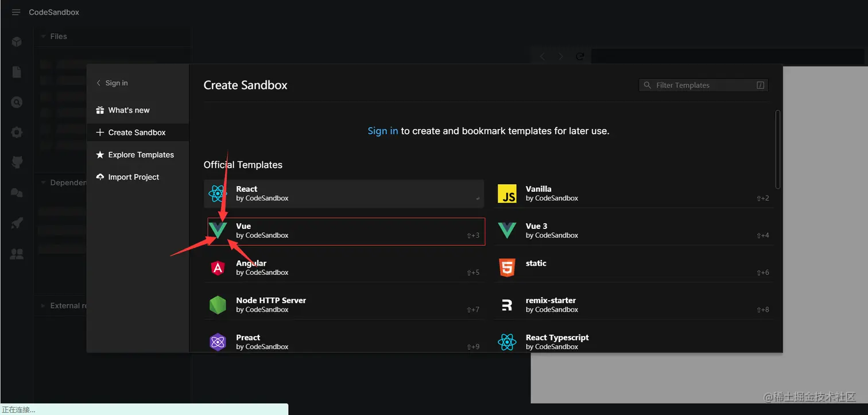Screen dimensions: 868x415
Task: Open the Import Project menu item
Action: [x=133, y=177]
